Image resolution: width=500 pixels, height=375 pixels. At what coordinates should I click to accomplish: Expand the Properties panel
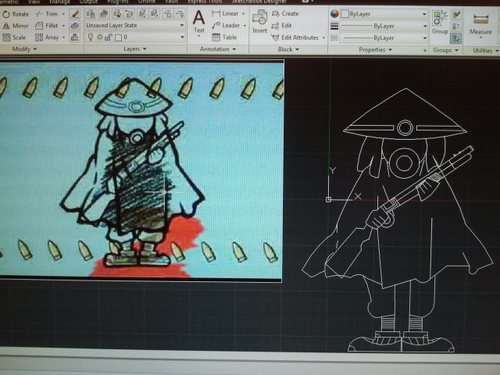click(375, 50)
